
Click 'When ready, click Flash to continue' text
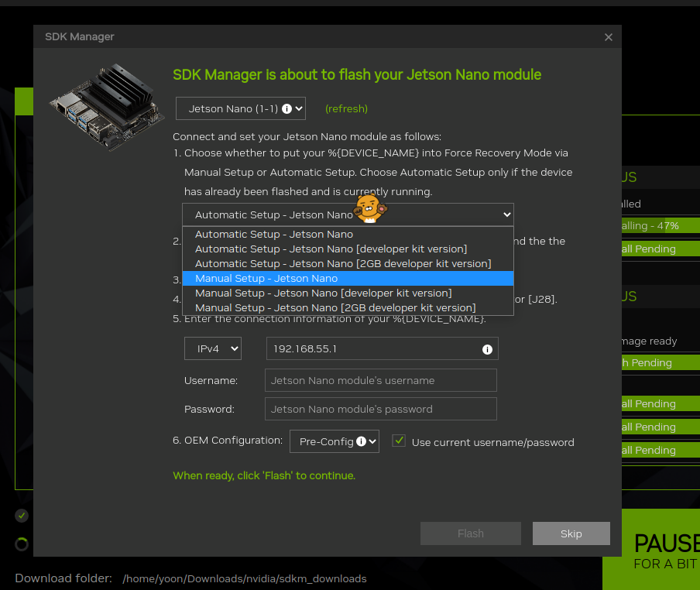pyautogui.click(x=264, y=475)
